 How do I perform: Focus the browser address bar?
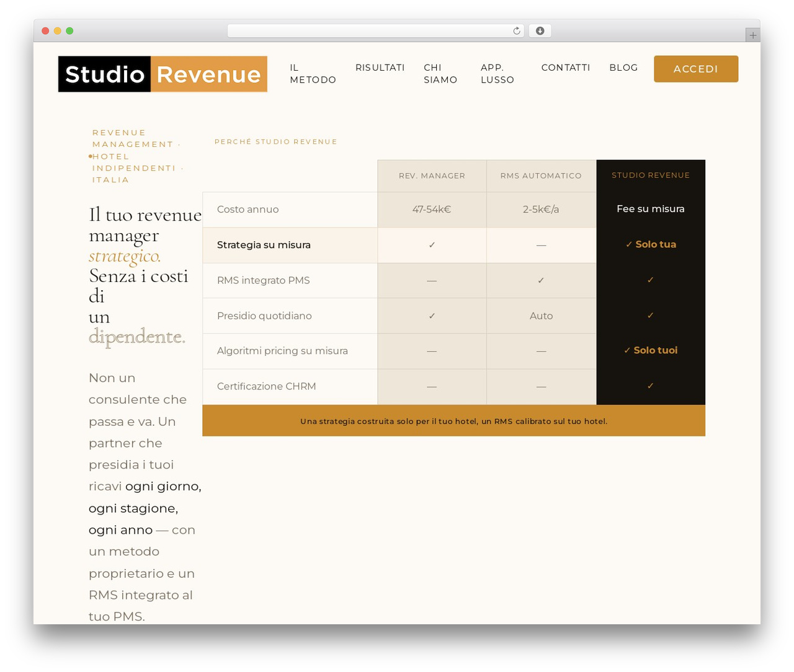376,31
